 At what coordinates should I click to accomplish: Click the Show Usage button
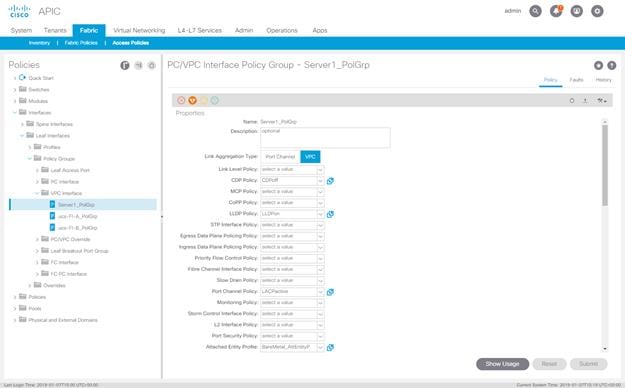502,364
